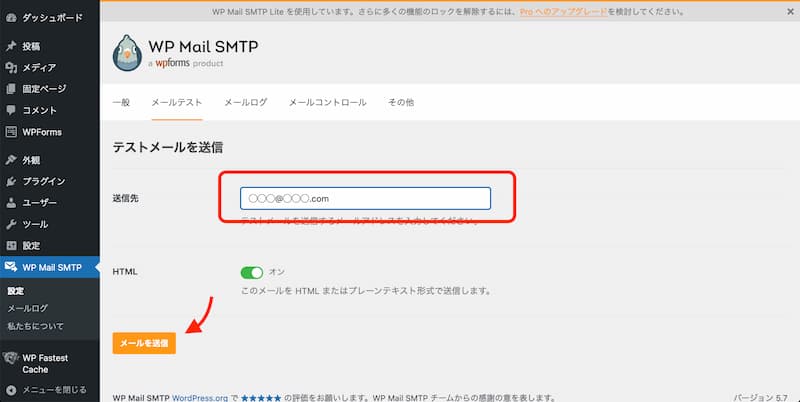Turn off the HTML toggle switch

coord(252,272)
